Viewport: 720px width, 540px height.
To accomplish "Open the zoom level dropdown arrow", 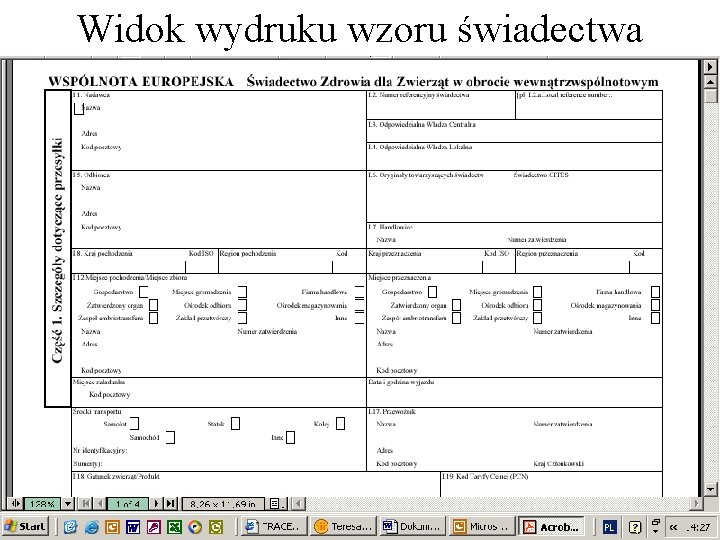I will [68, 504].
